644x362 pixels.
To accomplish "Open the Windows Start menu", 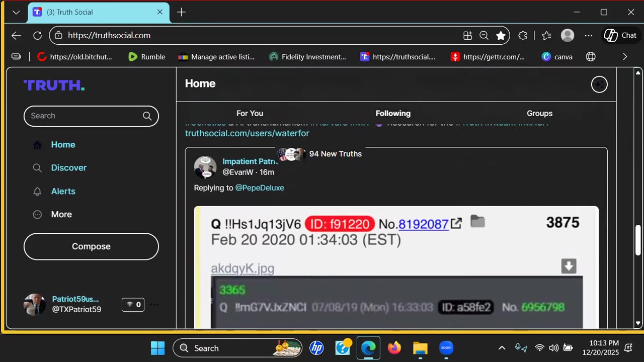I will point(157,348).
